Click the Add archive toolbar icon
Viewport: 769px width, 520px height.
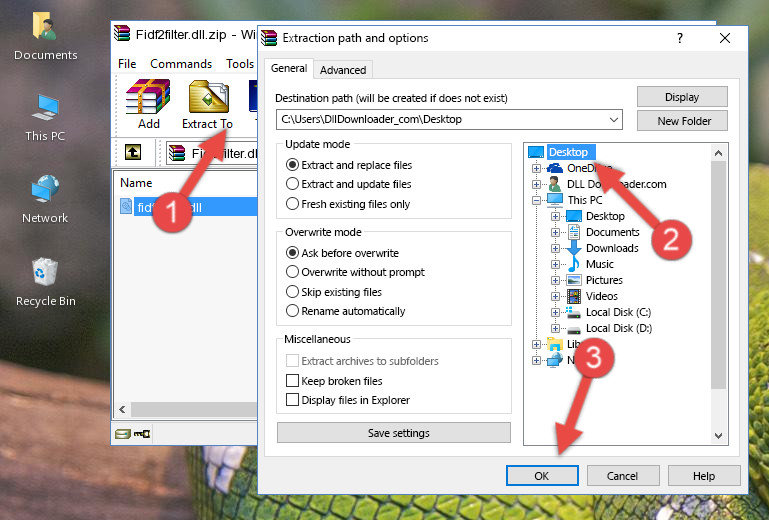tap(148, 104)
